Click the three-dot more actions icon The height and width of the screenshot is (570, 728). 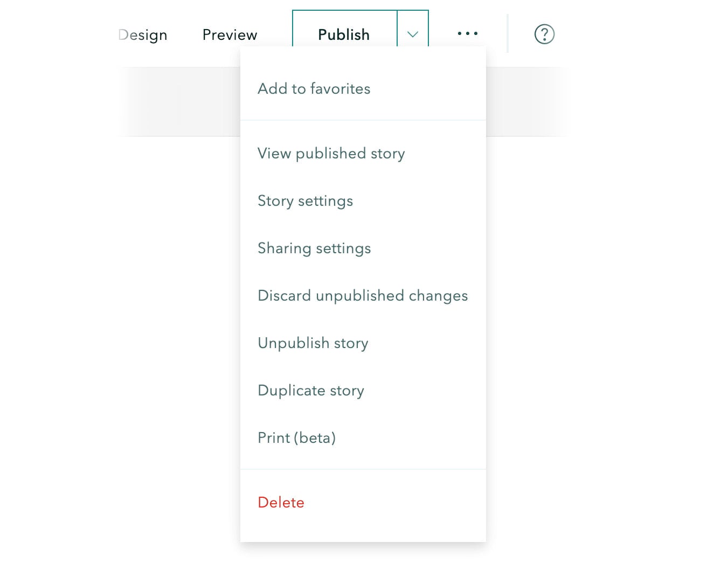point(467,33)
